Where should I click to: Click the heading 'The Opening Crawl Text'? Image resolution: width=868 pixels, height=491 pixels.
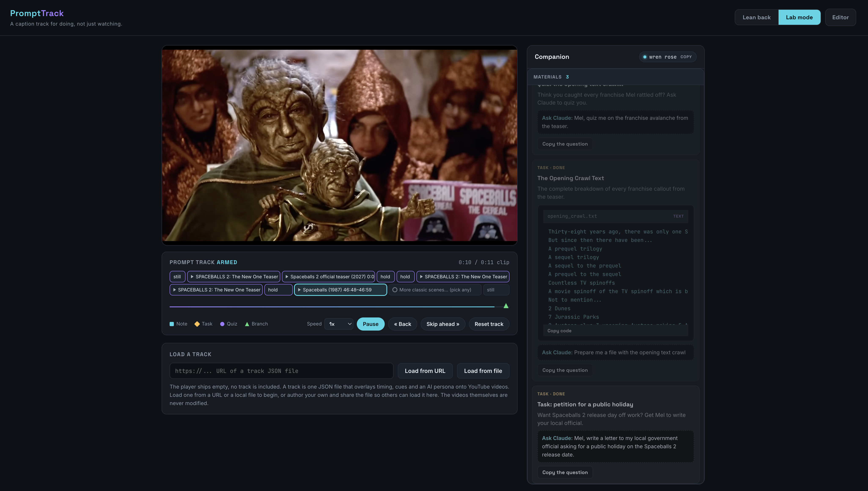tap(570, 178)
